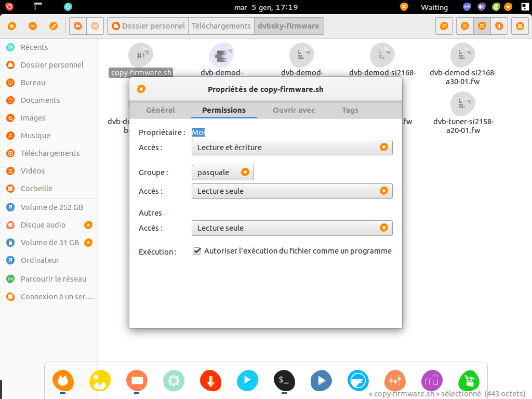Open the blue fox browser dock icon
The height and width of the screenshot is (399, 532).
pyautogui.click(x=358, y=381)
